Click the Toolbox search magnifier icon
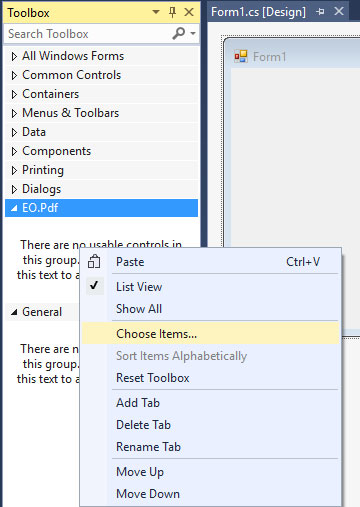The height and width of the screenshot is (507, 360). (x=179, y=33)
